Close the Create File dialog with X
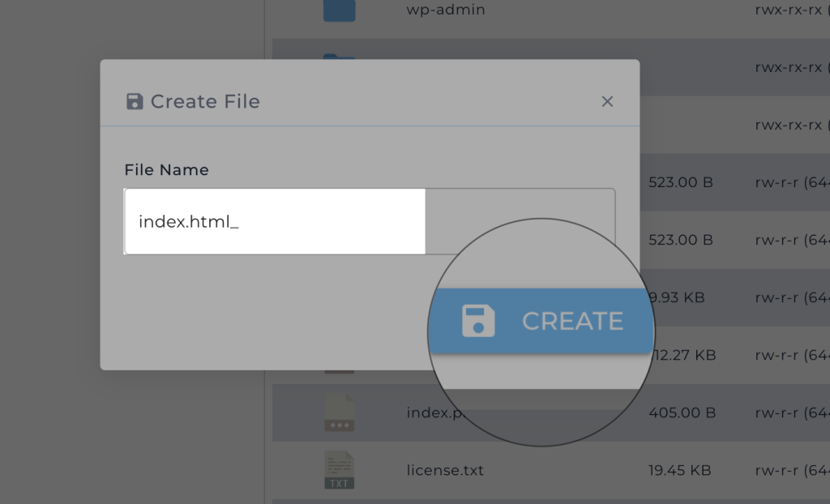830x504 pixels. (607, 101)
